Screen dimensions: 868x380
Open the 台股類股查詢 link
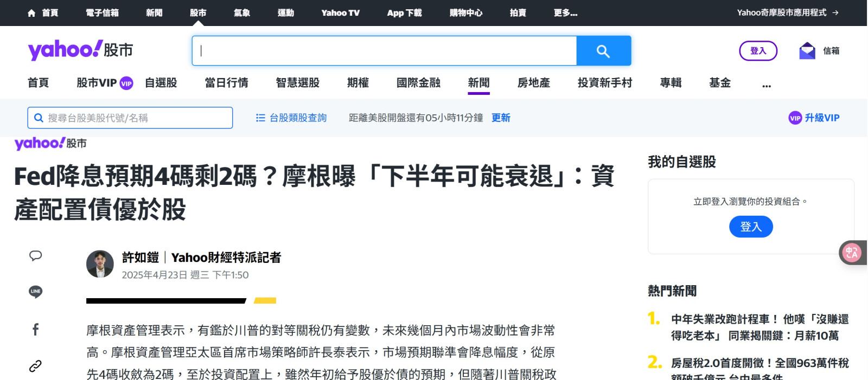tap(298, 118)
